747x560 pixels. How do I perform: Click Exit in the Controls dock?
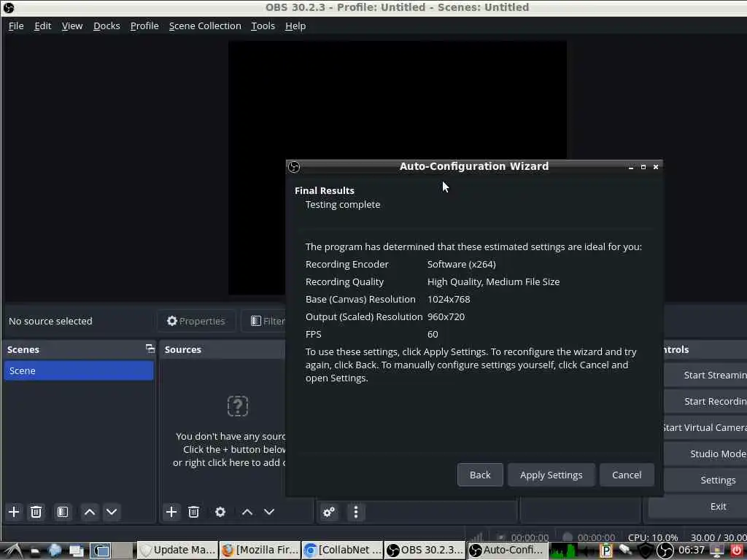[698, 506]
